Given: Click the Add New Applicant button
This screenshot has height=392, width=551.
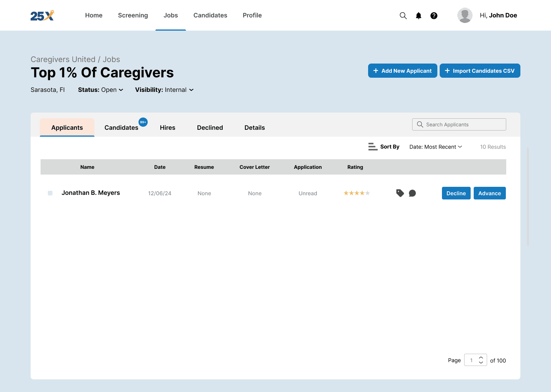Looking at the screenshot, I should 402,70.
